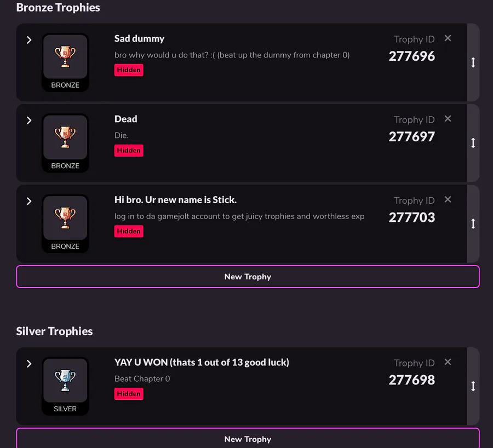
Task: Click Hidden badge on YAY U WON trophy
Action: (x=129, y=394)
